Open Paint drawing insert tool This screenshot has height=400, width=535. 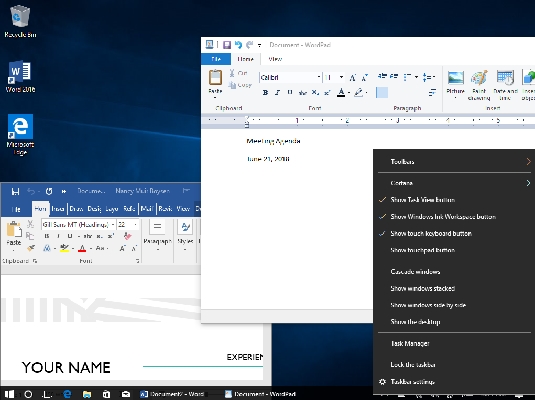click(479, 78)
